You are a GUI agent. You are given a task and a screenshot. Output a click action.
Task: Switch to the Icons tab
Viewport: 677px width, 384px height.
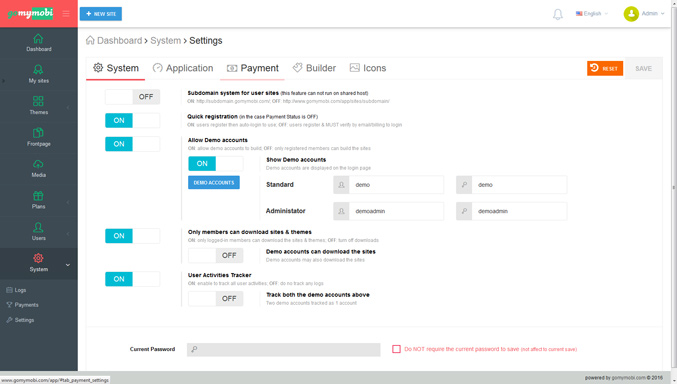(368, 68)
